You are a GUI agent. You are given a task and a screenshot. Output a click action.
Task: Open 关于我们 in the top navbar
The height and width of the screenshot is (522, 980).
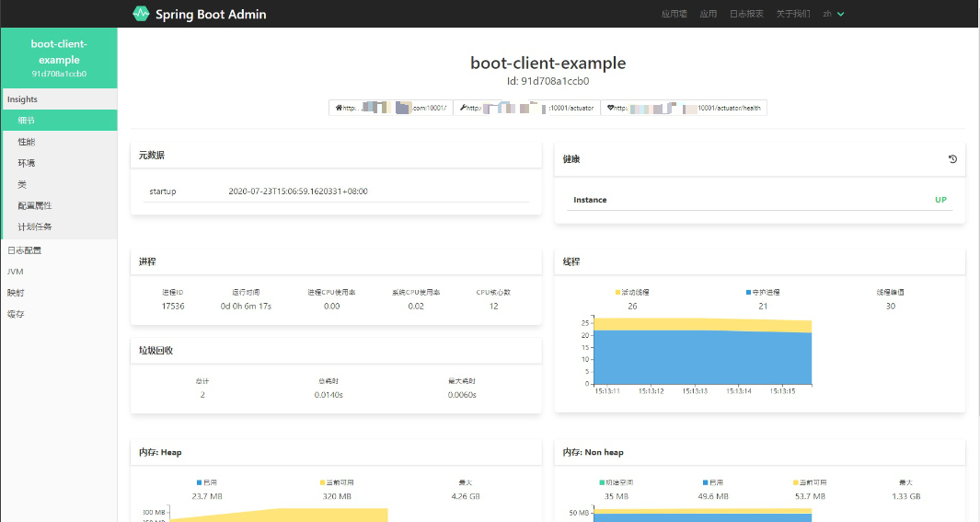click(x=793, y=14)
